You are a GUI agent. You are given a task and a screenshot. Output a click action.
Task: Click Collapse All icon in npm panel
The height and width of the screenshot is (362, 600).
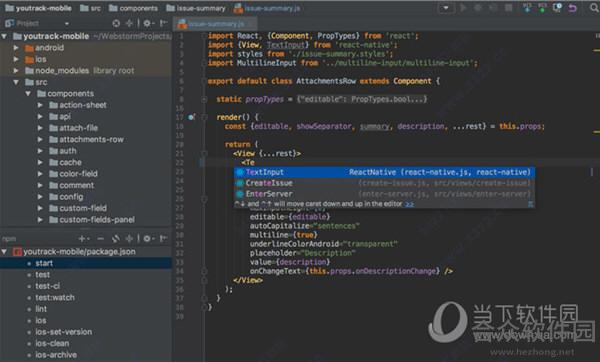(130, 239)
